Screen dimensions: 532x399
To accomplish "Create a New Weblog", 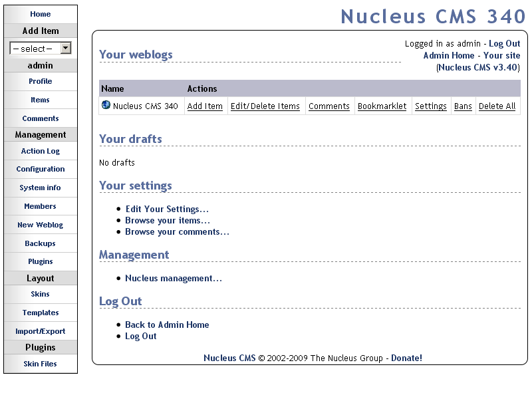I will [40, 225].
